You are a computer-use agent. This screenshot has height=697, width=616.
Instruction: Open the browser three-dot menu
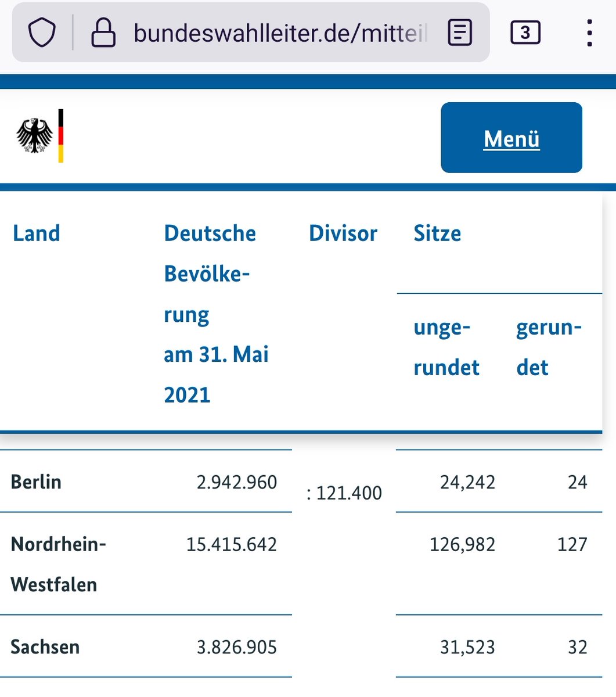click(589, 33)
